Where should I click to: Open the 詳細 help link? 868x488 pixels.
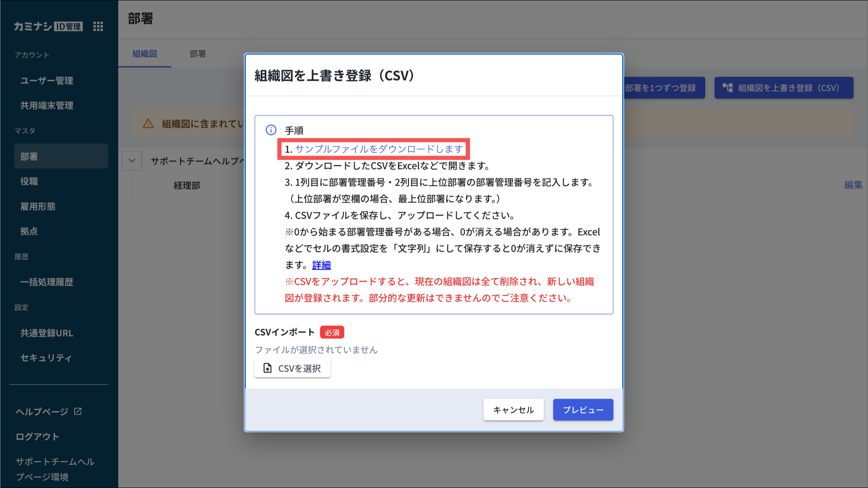click(x=321, y=265)
